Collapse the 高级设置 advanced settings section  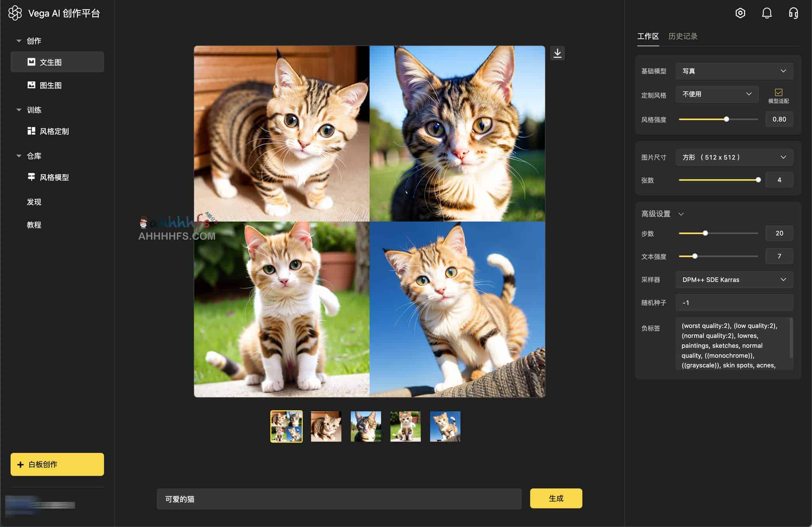(x=681, y=214)
